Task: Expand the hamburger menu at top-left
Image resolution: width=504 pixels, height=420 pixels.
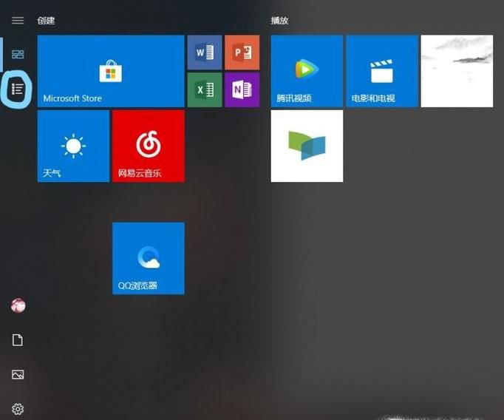Action: pyautogui.click(x=18, y=21)
